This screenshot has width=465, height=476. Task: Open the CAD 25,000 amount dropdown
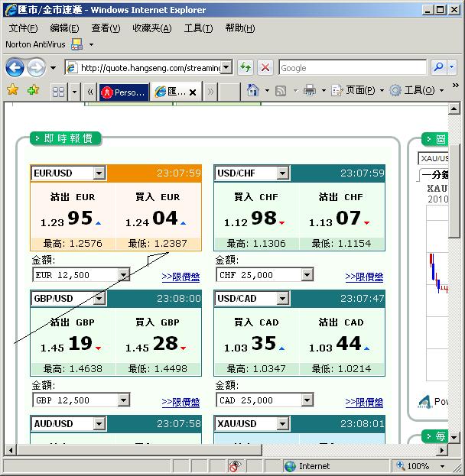tap(307, 400)
